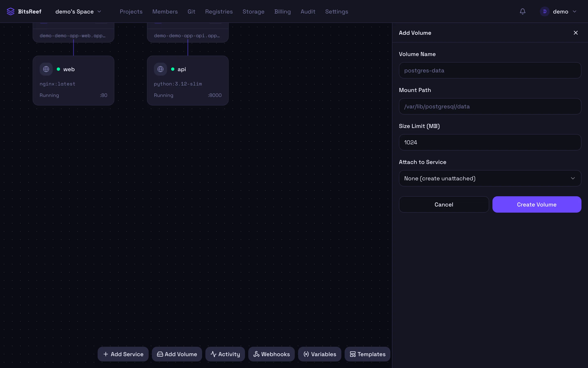This screenshot has width=588, height=368.
Task: Click the demo username label
Action: click(x=561, y=11)
